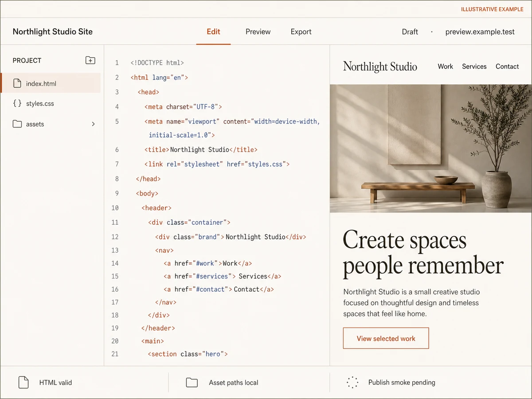Image resolution: width=532 pixels, height=399 pixels.
Task: Click the View selected work button
Action: (386, 338)
